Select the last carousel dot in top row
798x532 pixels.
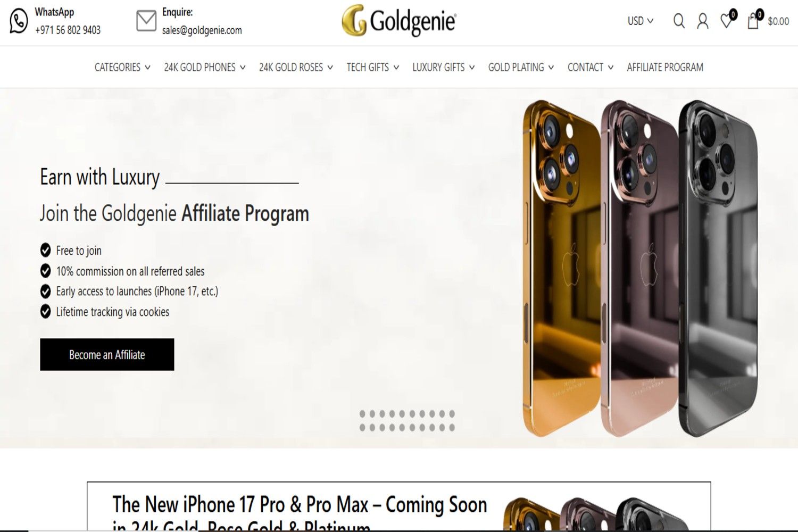[x=452, y=414]
